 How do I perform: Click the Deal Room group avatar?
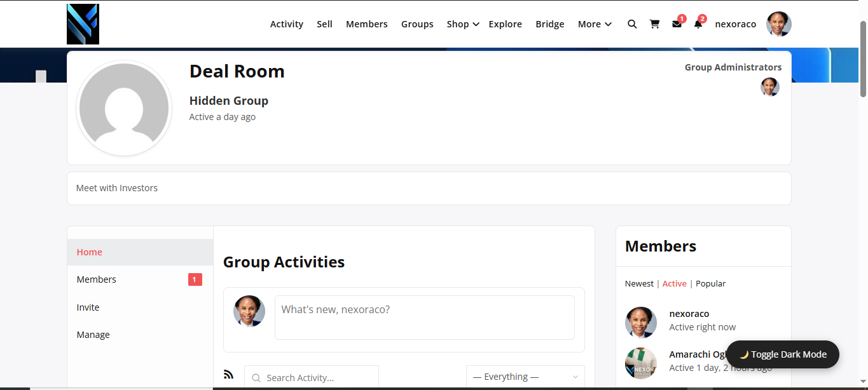point(124,108)
